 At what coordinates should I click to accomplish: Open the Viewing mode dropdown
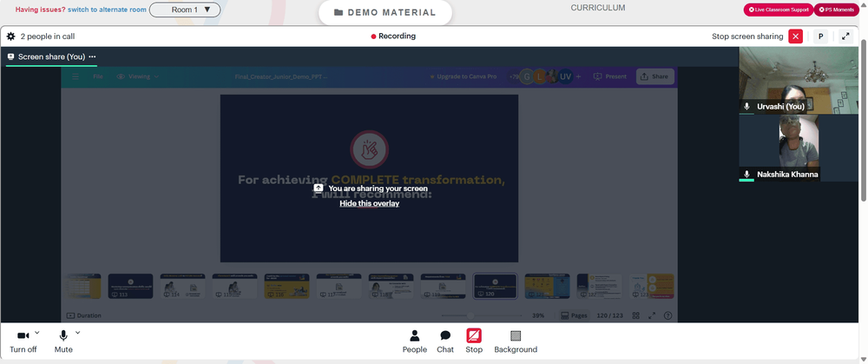[x=138, y=76]
